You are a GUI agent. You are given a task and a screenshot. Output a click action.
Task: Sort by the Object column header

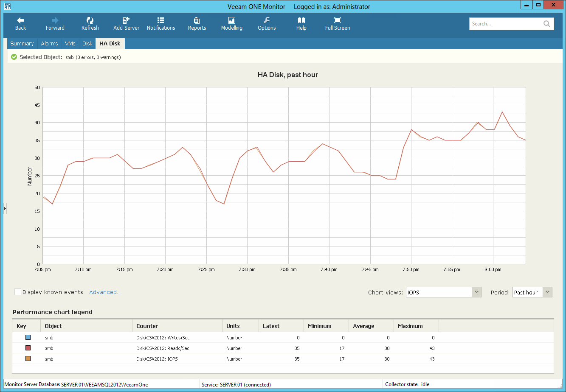coord(86,326)
